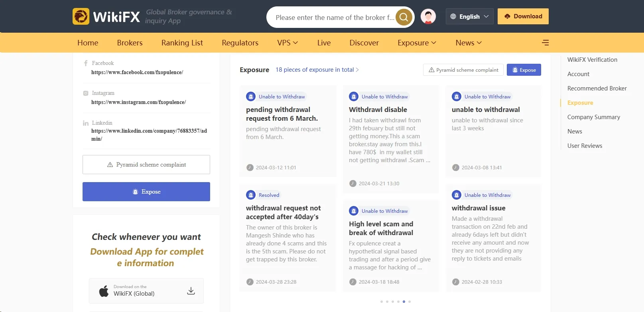Click clock icon next to 2024-03-12 11:01
Screen dimensions: 644x312
pyautogui.click(x=250, y=168)
